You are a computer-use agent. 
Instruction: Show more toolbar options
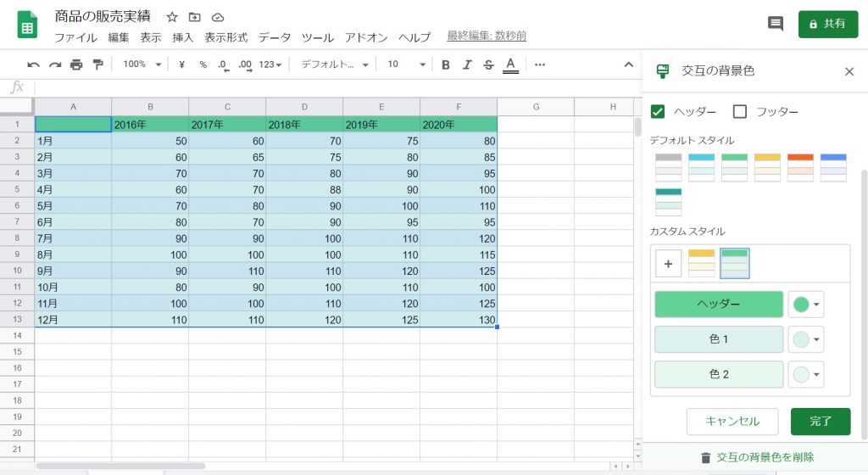coord(540,64)
